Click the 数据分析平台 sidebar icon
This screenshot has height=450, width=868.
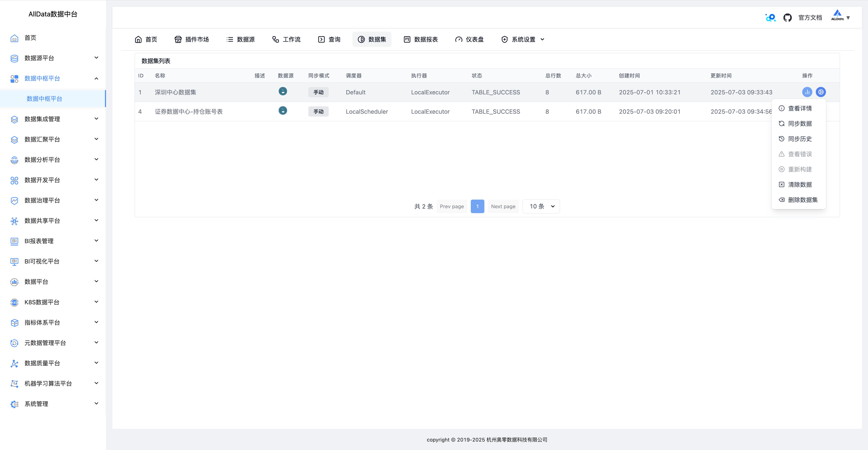click(x=14, y=160)
